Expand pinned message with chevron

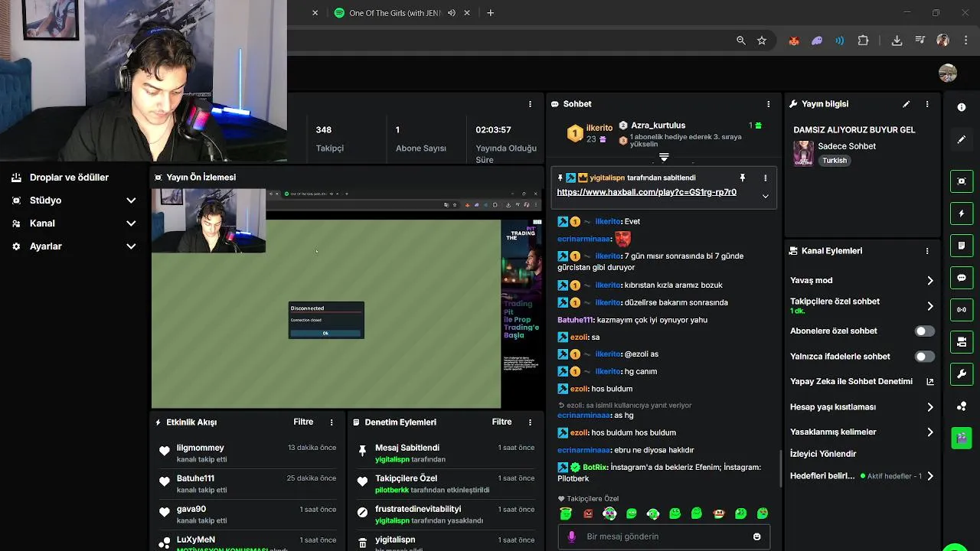point(765,196)
